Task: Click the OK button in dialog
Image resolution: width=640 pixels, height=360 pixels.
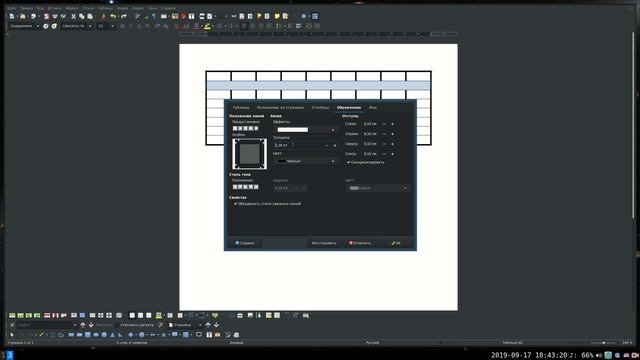Action: point(396,243)
